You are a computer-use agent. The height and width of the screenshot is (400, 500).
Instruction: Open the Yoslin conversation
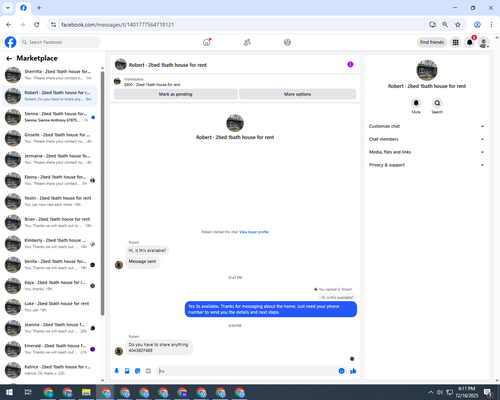coord(50,201)
